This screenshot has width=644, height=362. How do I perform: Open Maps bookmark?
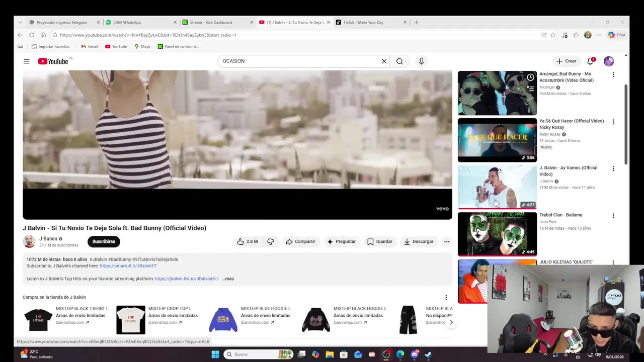click(x=142, y=46)
